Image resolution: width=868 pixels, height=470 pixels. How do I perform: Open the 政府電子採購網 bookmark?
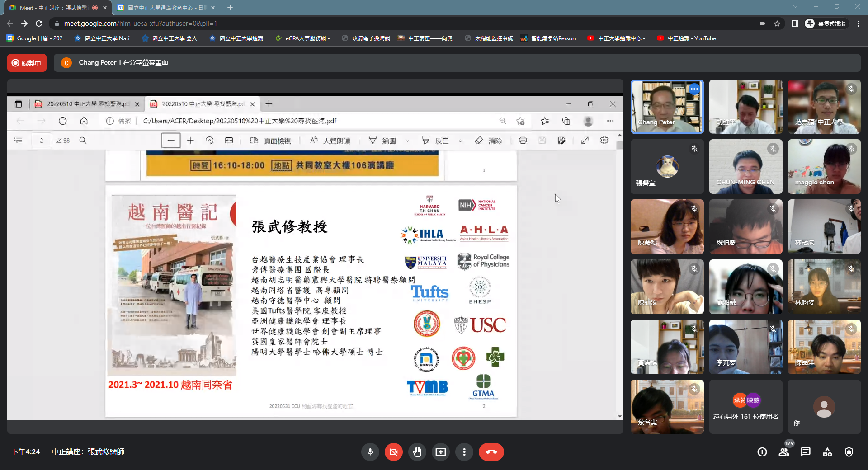[x=366, y=38]
